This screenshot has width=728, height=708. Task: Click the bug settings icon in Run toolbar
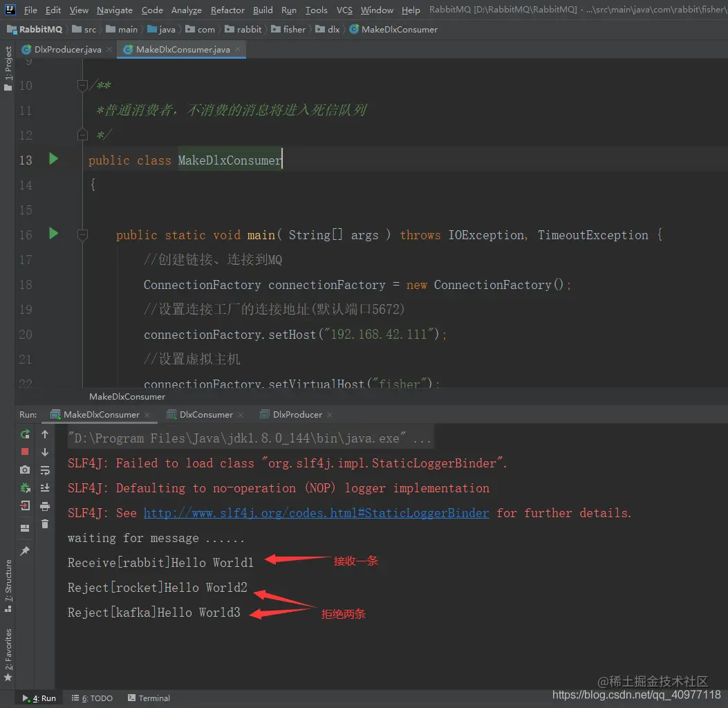[x=25, y=488]
